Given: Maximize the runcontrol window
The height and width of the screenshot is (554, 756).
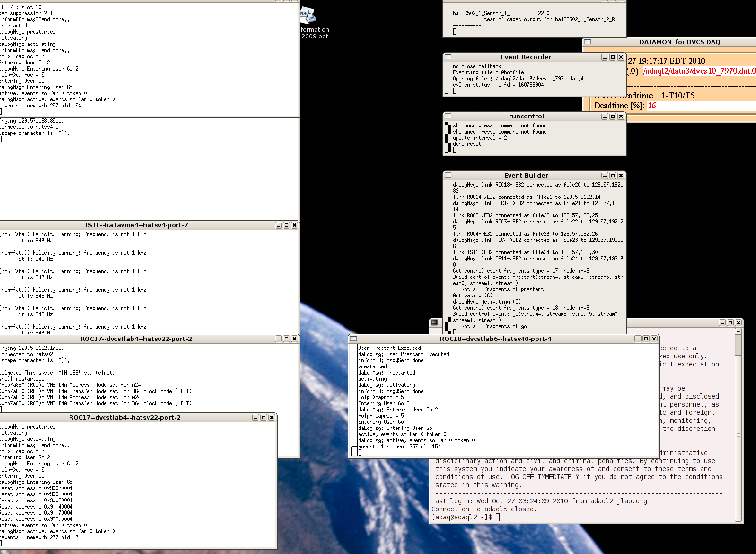Looking at the screenshot, I should coord(613,116).
